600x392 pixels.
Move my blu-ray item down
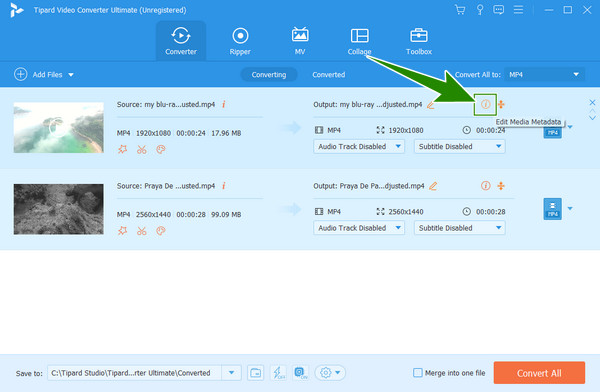592,118
